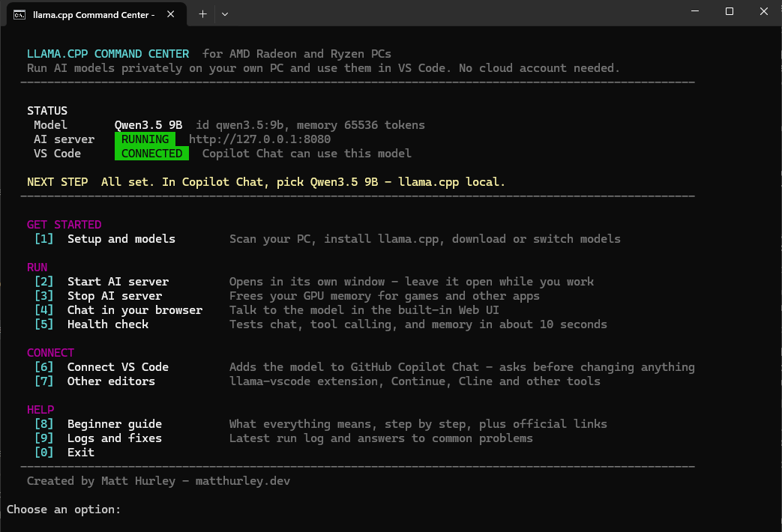Click 'llama-vscode extension, Continue, Cline' description
Image resolution: width=782 pixels, height=532 pixels.
pos(415,381)
